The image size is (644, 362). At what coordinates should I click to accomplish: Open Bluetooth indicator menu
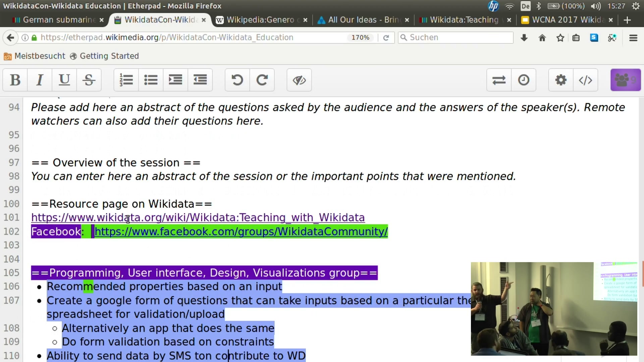pos(539,6)
